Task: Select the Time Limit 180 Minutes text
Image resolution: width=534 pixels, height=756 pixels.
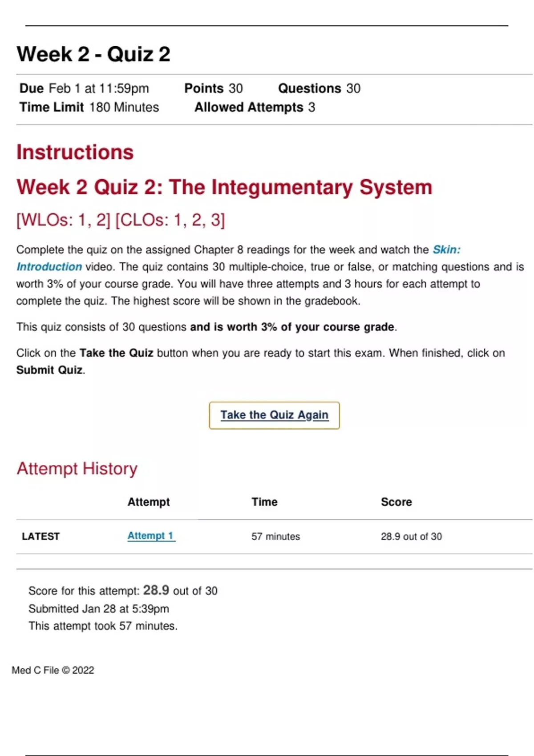Action: click(x=89, y=107)
